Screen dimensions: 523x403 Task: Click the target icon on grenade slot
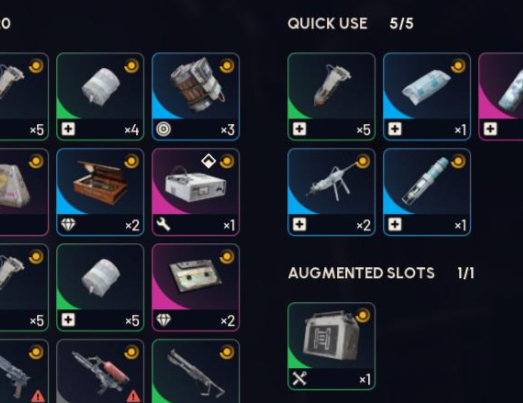(x=163, y=129)
